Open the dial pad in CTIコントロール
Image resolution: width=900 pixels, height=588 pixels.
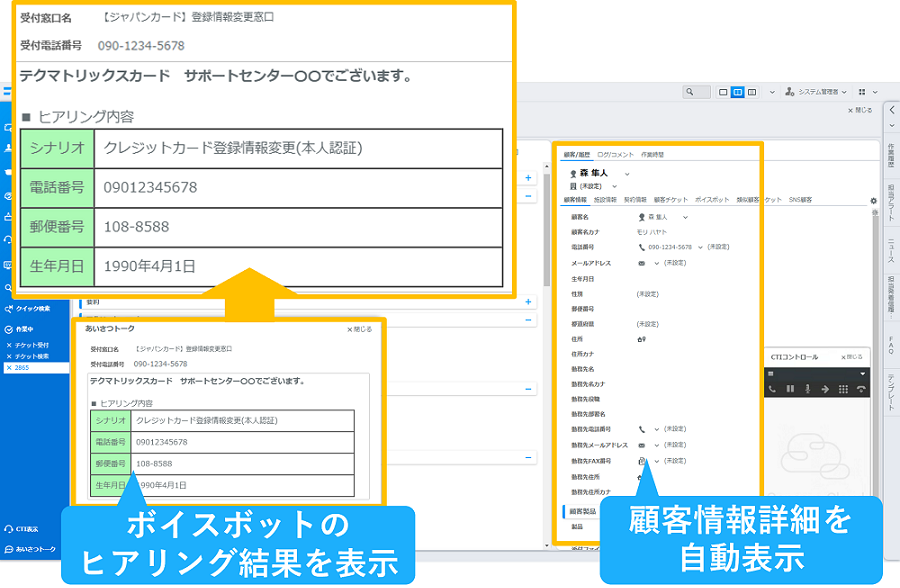[x=843, y=389]
